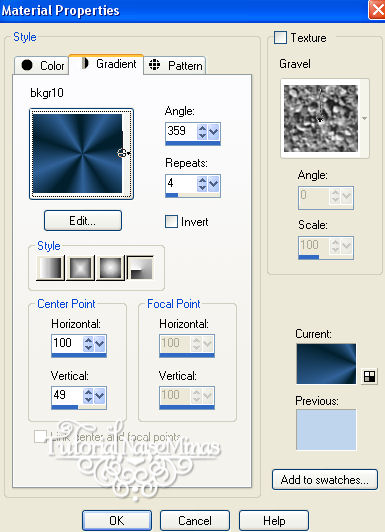Select the Rectangular gradient style icon
This screenshot has height=532, width=385.
80,268
